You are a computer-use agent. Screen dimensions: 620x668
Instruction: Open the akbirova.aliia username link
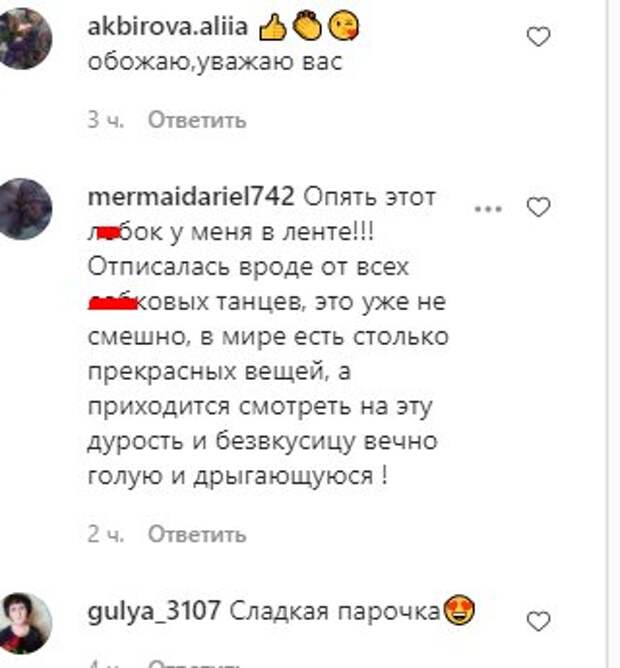pos(167,26)
